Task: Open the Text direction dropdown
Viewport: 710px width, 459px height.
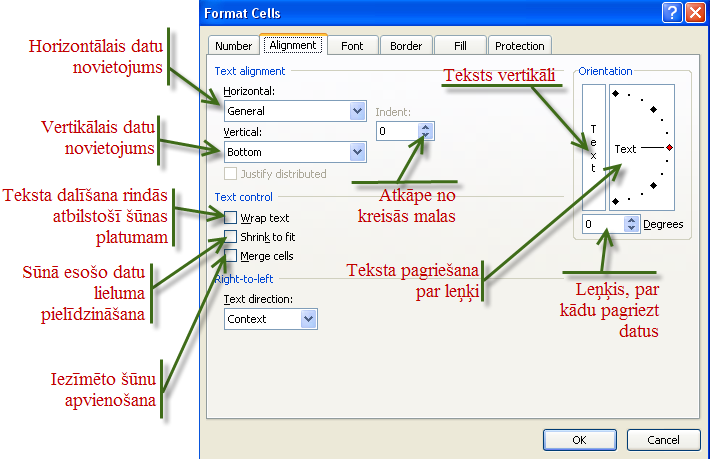Action: coord(308,319)
